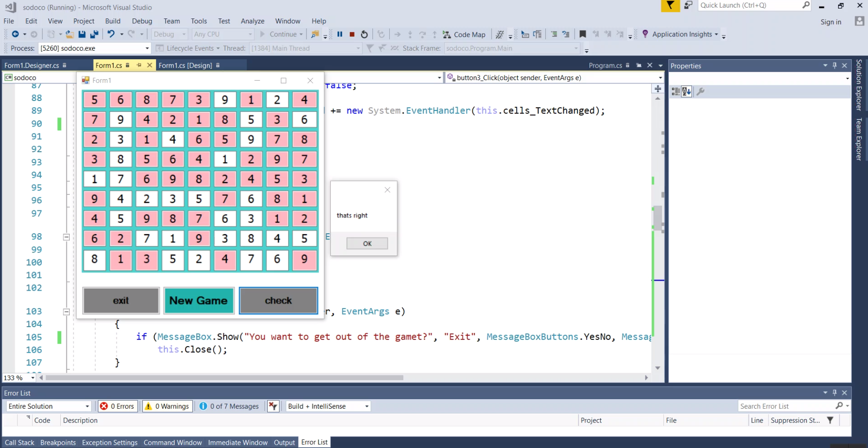868x448 pixels.
Task: Open the Code Map tool
Action: 464,34
